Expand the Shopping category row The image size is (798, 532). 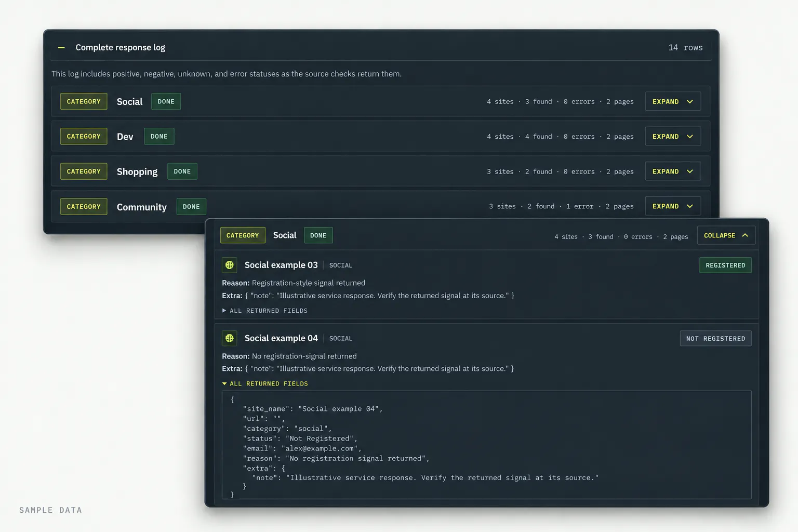(673, 171)
